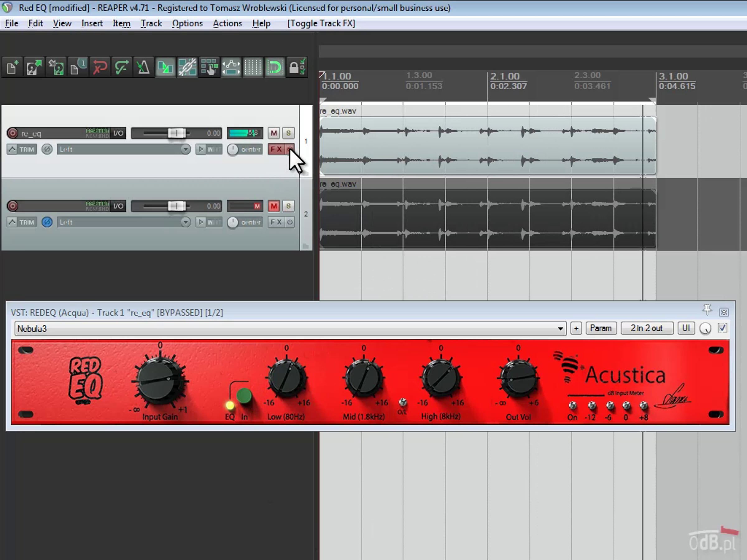This screenshot has height=560, width=747.
Task: Open the Actions menu
Action: (x=228, y=23)
